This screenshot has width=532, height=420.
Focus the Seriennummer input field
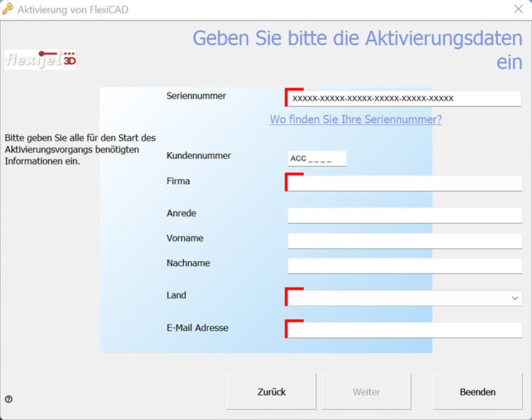(x=404, y=99)
